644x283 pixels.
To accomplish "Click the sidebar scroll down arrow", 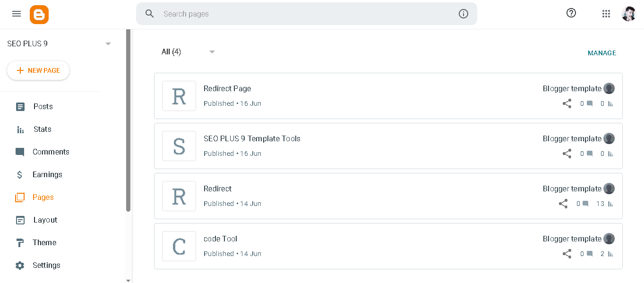I will [128, 280].
